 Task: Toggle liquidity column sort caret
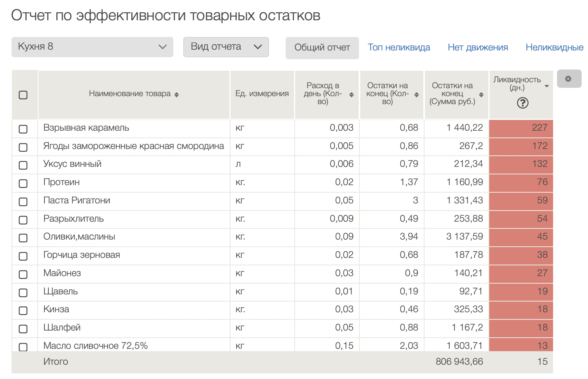tap(546, 86)
